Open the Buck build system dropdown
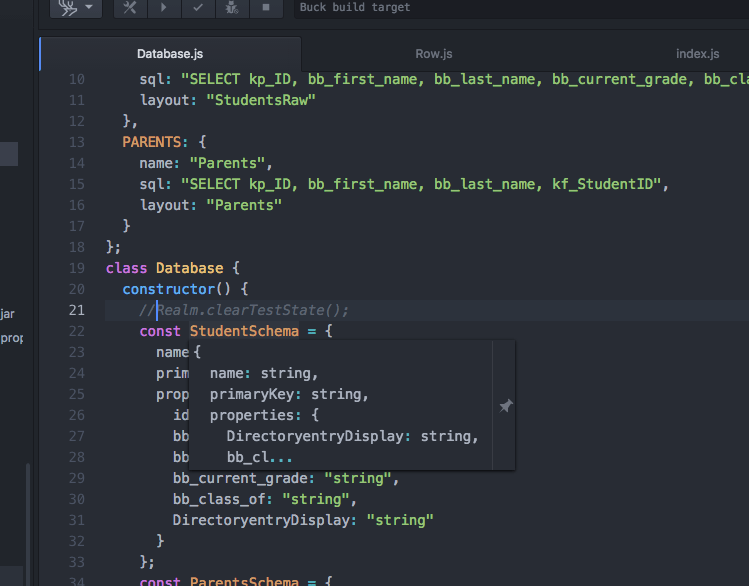The height and width of the screenshot is (586, 749). 76,8
